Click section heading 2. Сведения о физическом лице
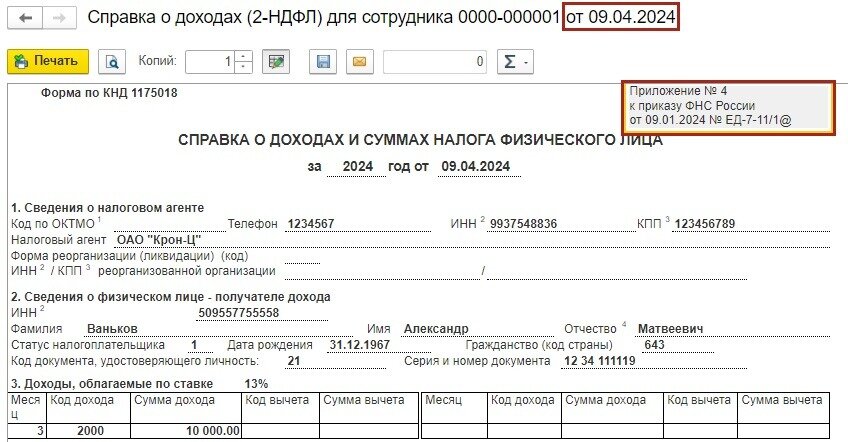This screenshot has width=848, height=442. pyautogui.click(x=170, y=297)
